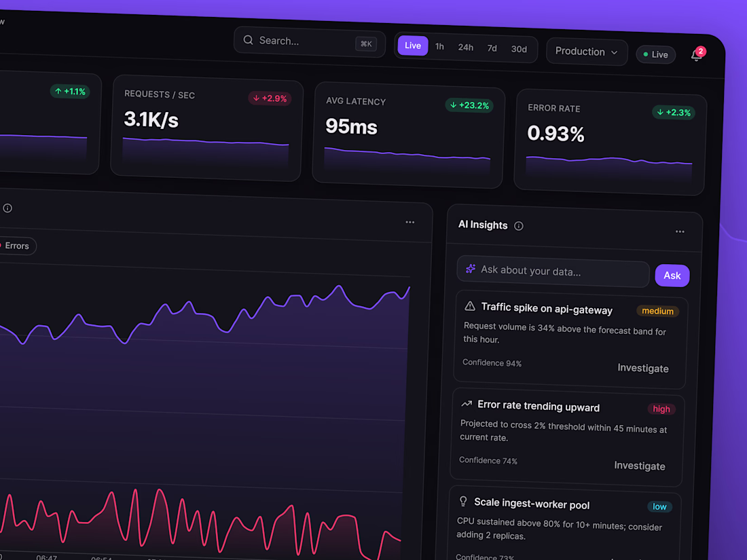Focus the Ask about your data field
The width and height of the screenshot is (747, 560).
pyautogui.click(x=553, y=272)
